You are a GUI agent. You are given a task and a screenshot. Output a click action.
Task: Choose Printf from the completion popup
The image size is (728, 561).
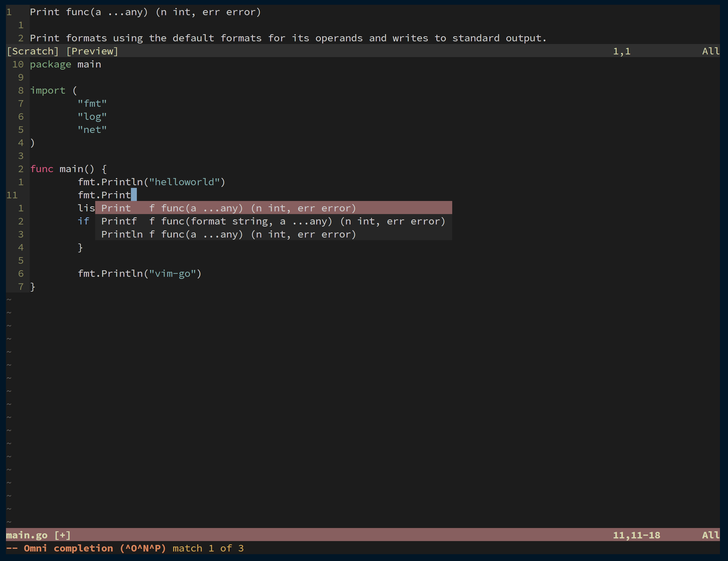coord(119,221)
